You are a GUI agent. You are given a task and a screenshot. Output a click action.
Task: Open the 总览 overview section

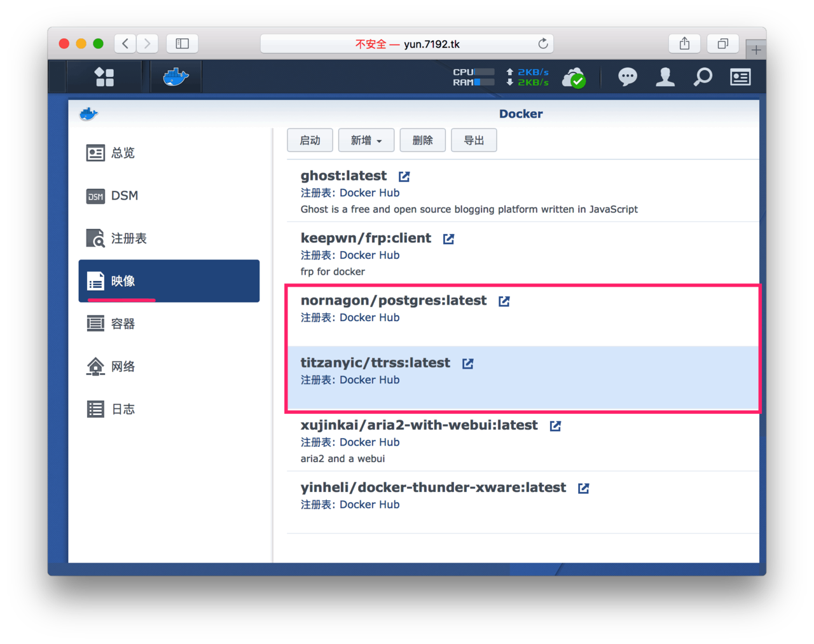pyautogui.click(x=169, y=153)
